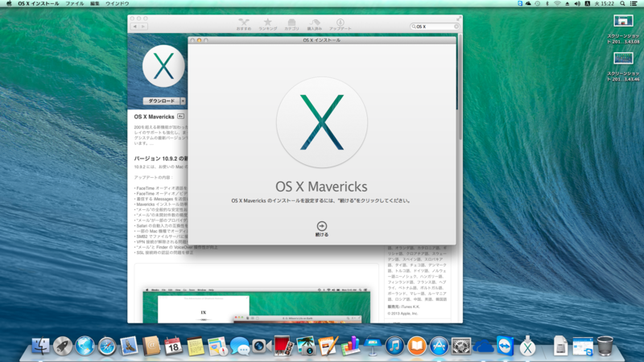The image size is (644, 362).
Task: Open iPhoto from the Dock
Action: tap(306, 346)
